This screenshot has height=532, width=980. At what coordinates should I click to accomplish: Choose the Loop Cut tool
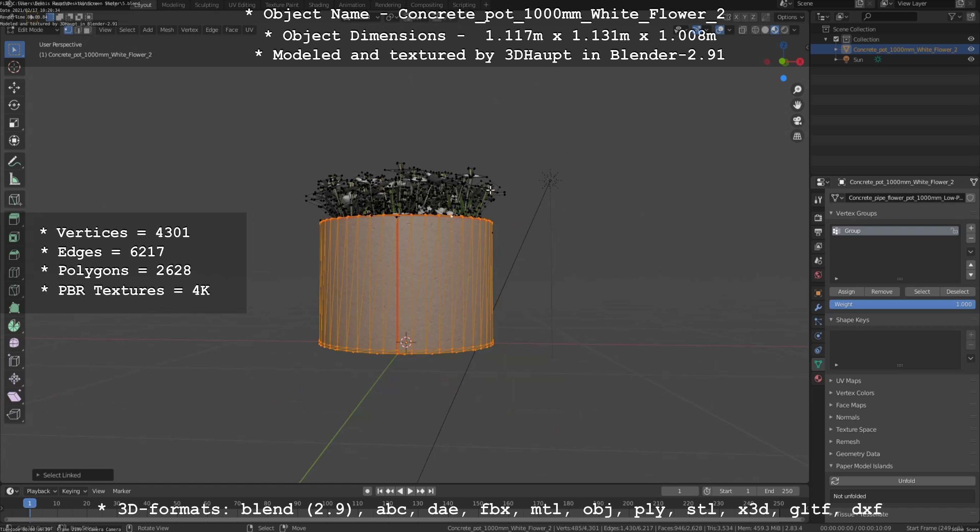[x=15, y=272]
